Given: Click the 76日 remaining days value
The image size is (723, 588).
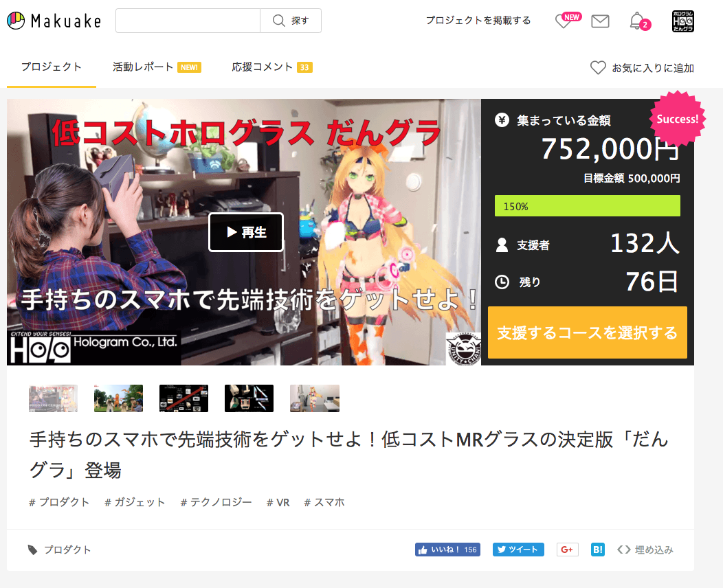Looking at the screenshot, I should coord(652,282).
